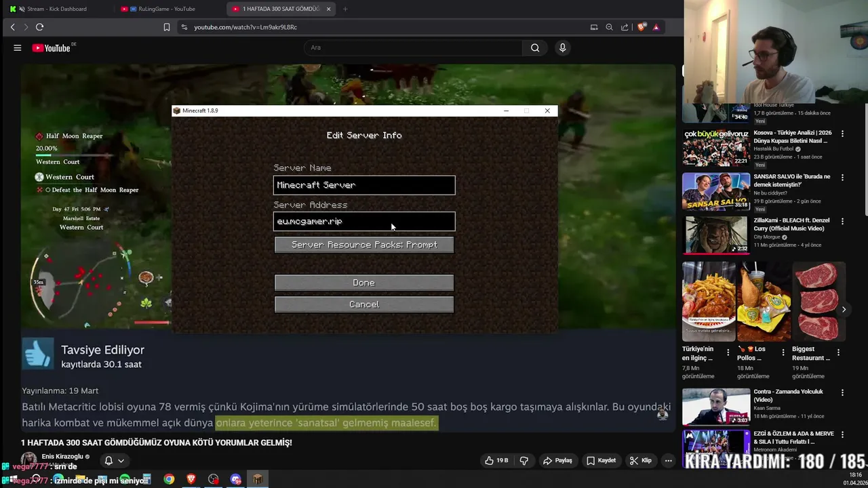Toggle Server Resource Packs: Prompt button
The height and width of the screenshot is (488, 868).
(x=364, y=245)
